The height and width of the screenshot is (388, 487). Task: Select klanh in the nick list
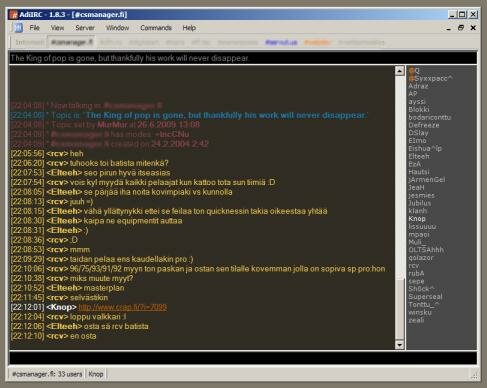point(418,211)
